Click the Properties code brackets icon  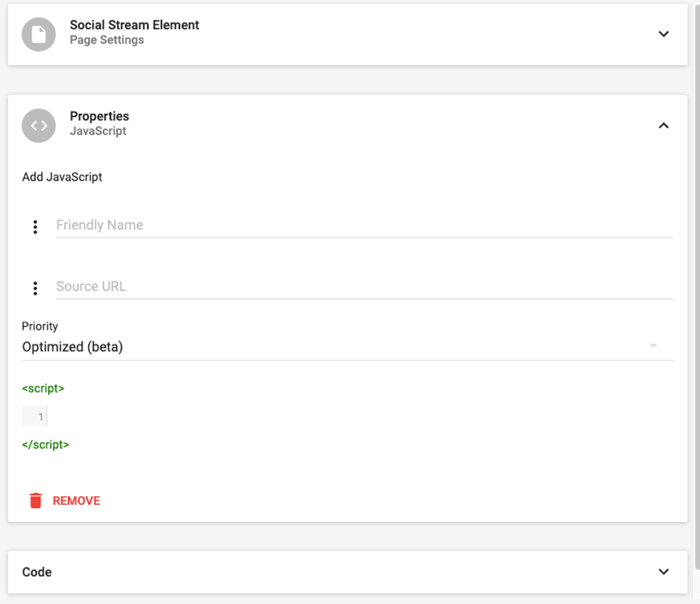(39, 125)
